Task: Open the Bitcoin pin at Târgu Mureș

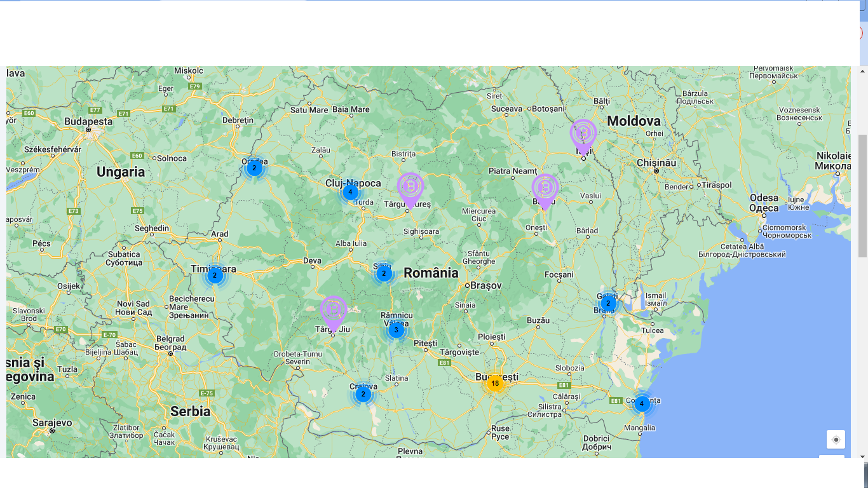Action: click(410, 190)
